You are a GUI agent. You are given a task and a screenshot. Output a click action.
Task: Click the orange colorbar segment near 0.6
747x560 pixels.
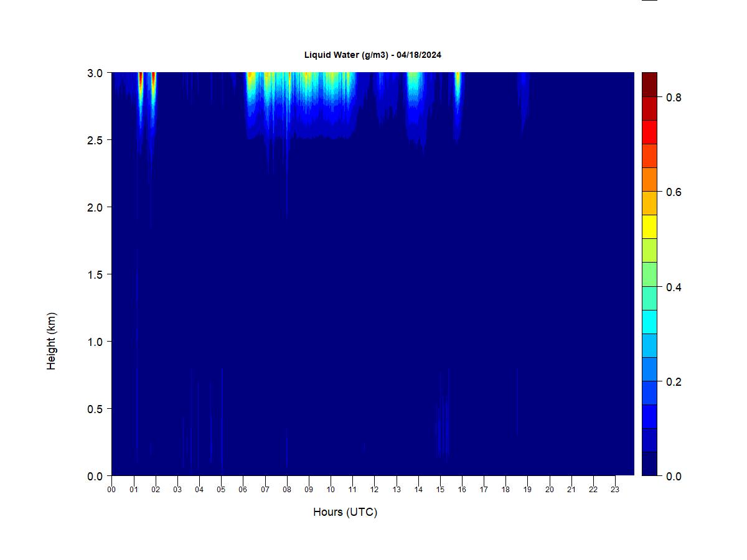649,180
